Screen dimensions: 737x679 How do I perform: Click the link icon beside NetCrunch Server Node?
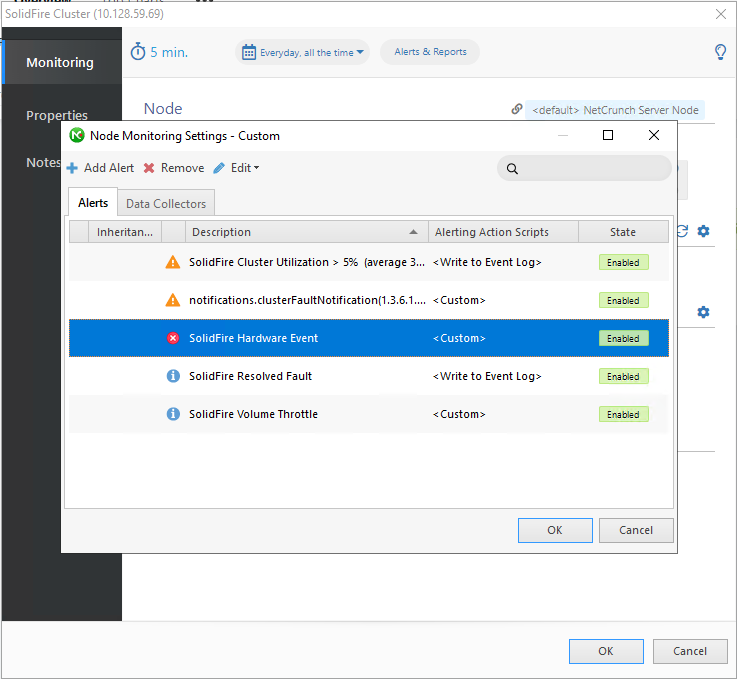tap(517, 109)
